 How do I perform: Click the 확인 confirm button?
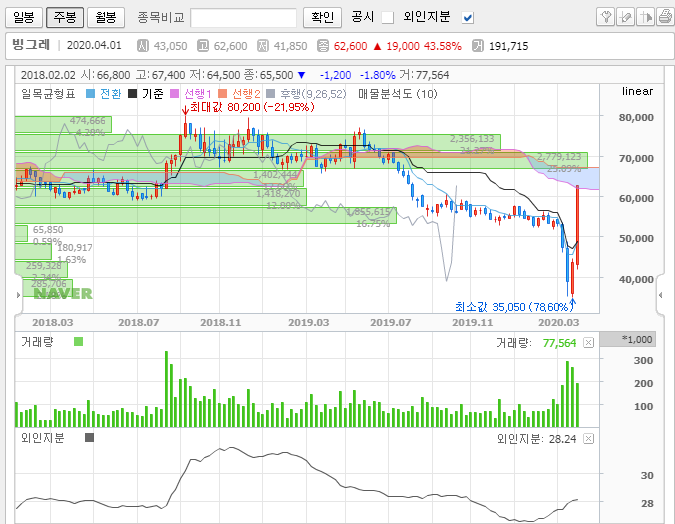click(x=322, y=18)
